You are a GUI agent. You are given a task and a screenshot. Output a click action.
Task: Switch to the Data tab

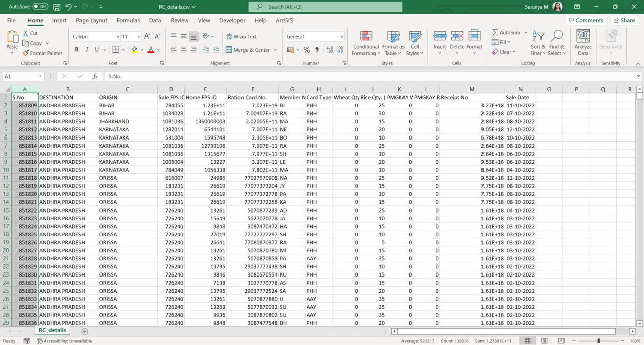point(155,20)
